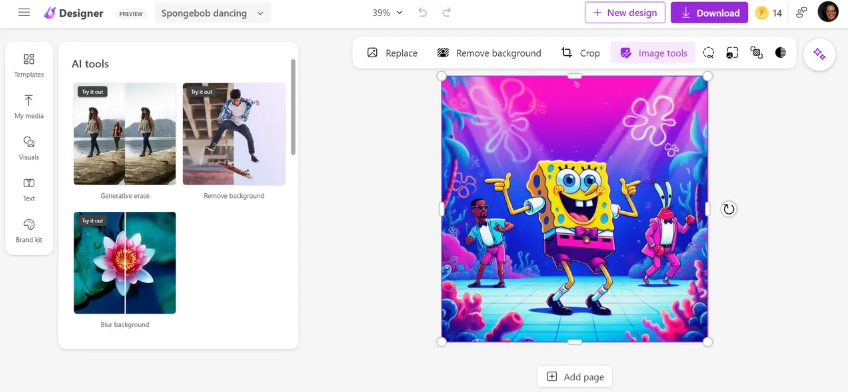The height and width of the screenshot is (392, 848).
Task: Open the user profile avatar
Action: 828,11
